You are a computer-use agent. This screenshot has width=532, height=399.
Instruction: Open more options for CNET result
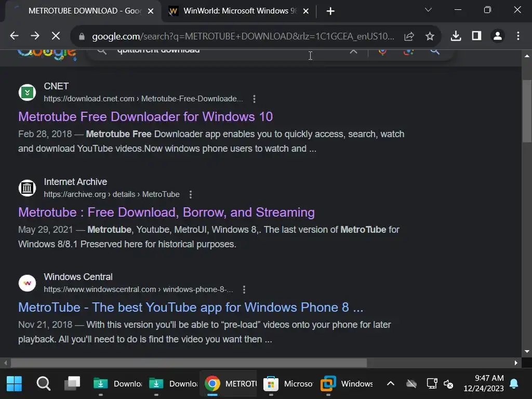pos(254,99)
